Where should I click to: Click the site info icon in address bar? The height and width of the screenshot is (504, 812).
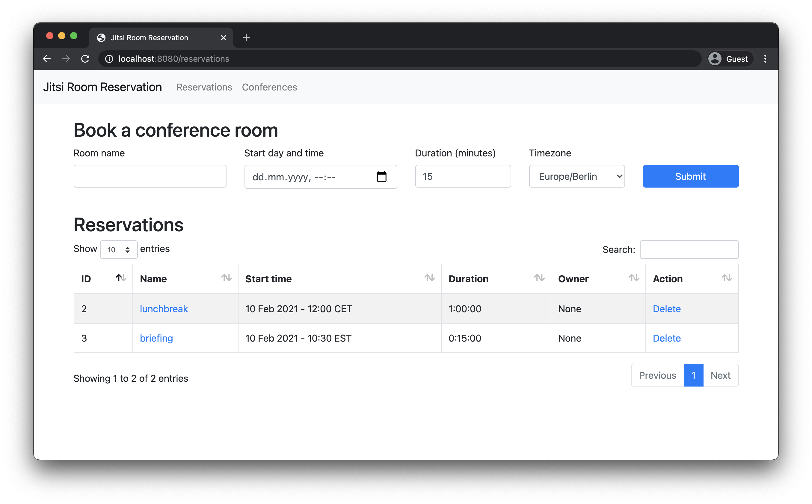pyautogui.click(x=109, y=59)
